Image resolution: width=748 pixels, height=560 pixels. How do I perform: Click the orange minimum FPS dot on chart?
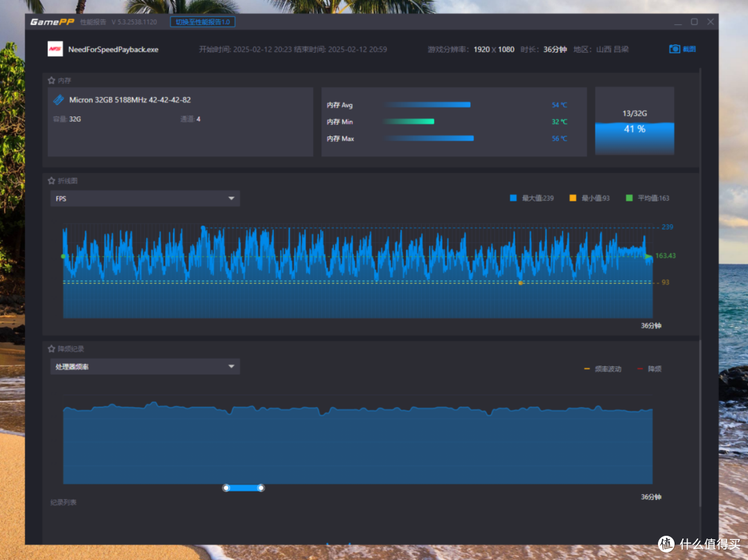pos(520,283)
